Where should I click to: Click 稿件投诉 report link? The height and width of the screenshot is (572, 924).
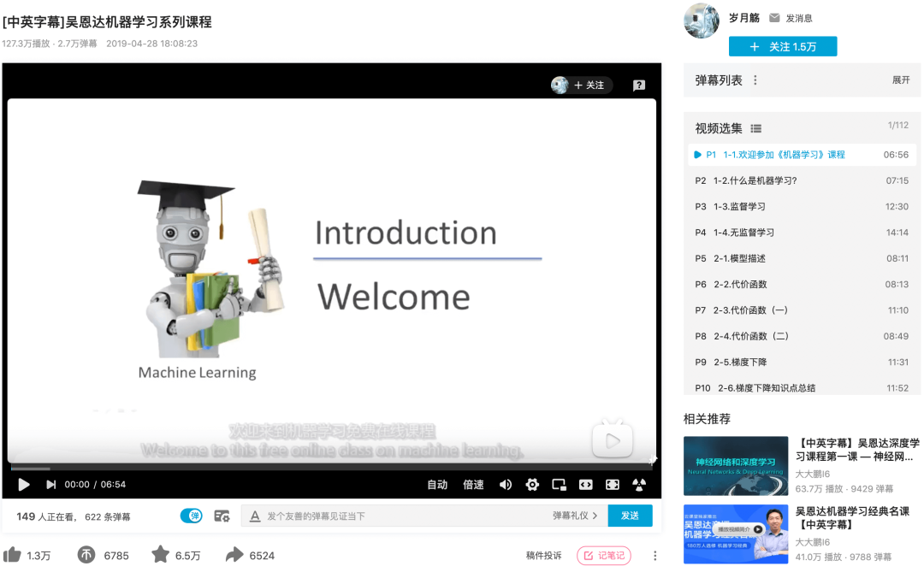543,556
